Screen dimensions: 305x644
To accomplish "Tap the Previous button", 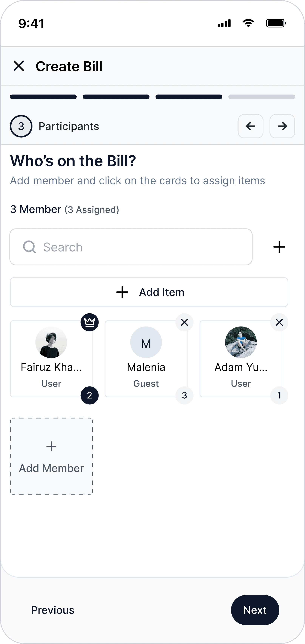I will [x=52, y=610].
